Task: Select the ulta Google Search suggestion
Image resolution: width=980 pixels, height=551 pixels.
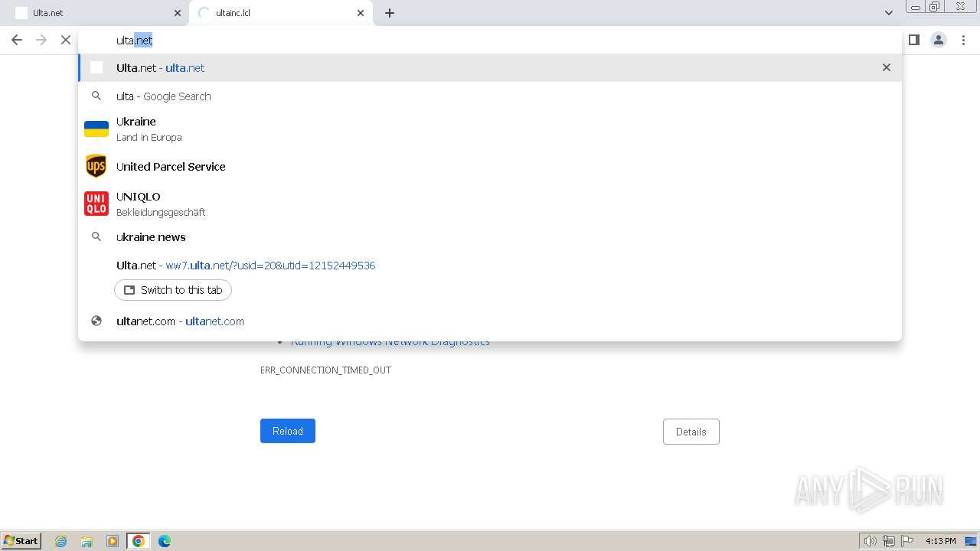Action: pos(490,96)
